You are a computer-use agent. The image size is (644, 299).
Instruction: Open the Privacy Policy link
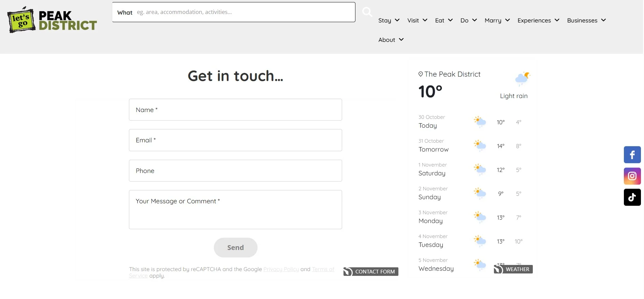click(281, 269)
